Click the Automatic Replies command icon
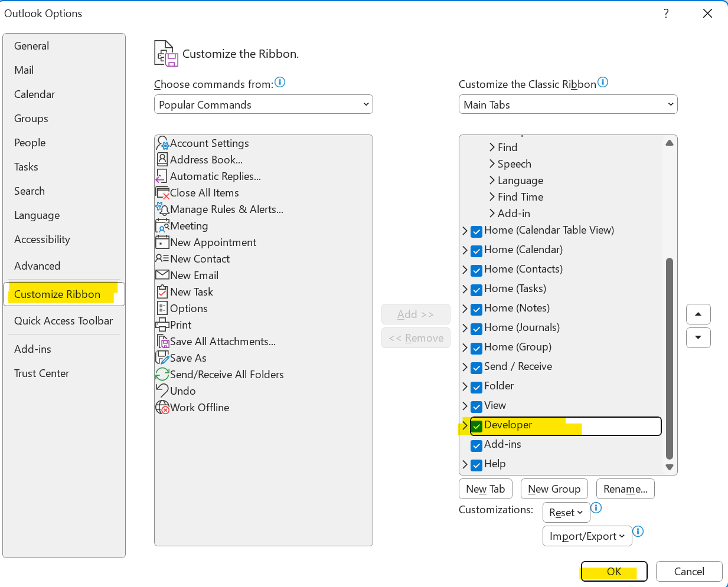Viewport: 728px width, 587px height. [x=162, y=176]
